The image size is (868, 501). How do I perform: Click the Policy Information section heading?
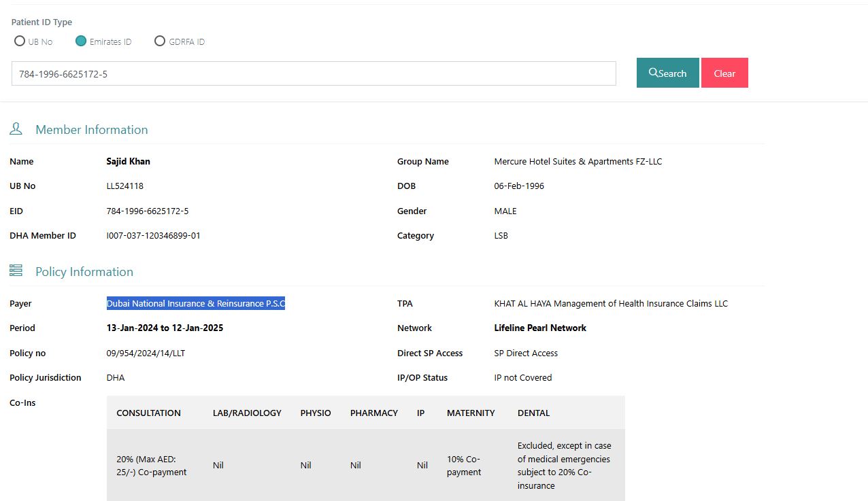tap(84, 272)
